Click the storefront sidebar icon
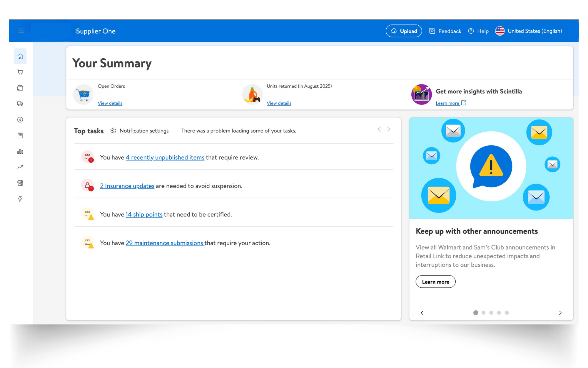588x368 pixels. pyautogui.click(x=20, y=183)
